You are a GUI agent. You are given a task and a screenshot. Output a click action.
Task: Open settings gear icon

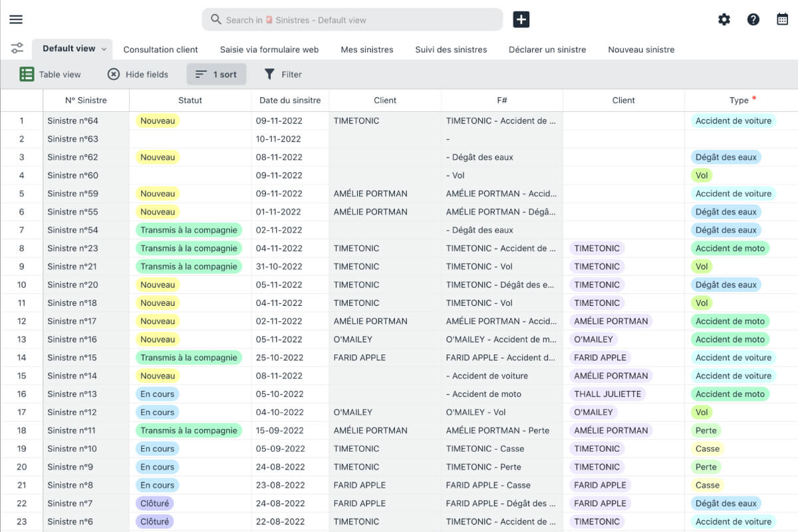724,19
